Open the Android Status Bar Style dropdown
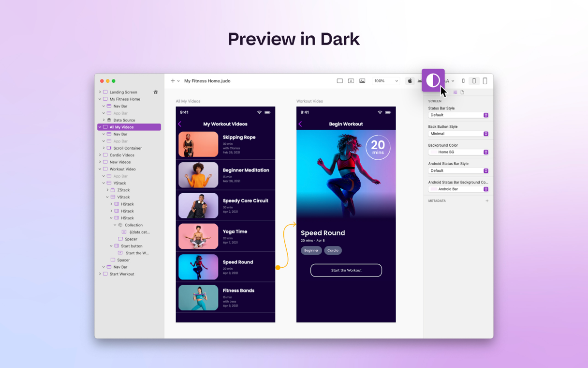 point(458,170)
